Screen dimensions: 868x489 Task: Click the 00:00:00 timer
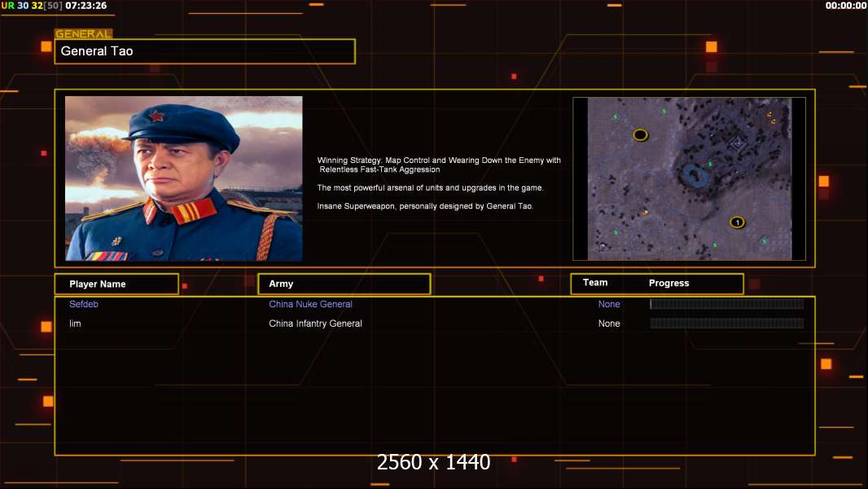pos(846,6)
